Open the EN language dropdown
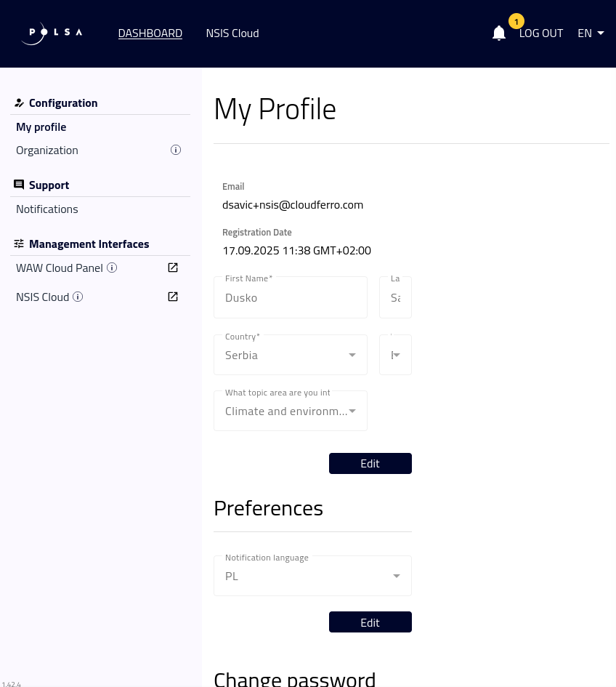This screenshot has width=616, height=687. point(591,33)
